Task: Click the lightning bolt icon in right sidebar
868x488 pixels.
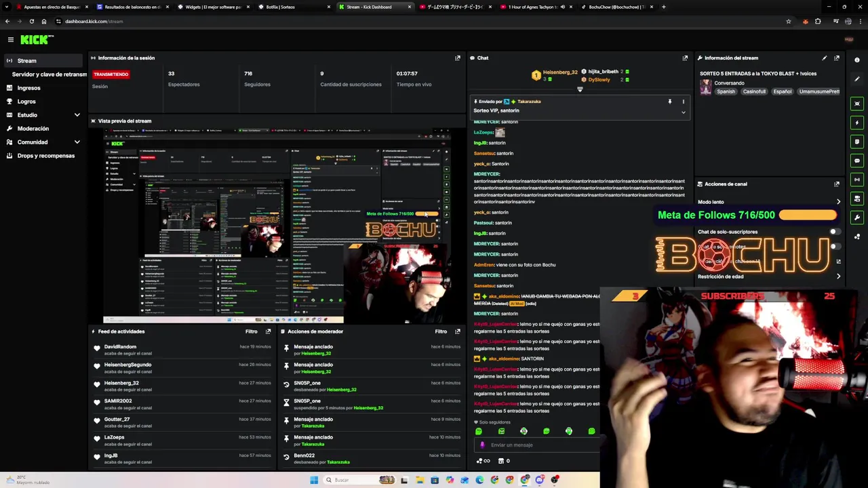Action: point(857,123)
